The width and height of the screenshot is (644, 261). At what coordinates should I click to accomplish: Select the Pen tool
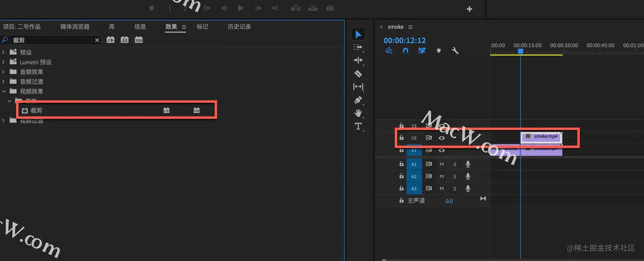pos(358,100)
